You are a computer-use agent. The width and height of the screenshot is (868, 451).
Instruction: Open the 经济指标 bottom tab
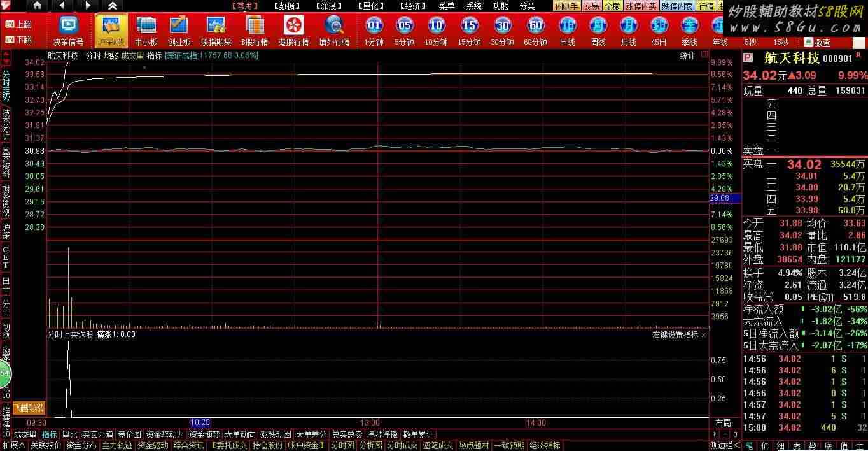[545, 446]
